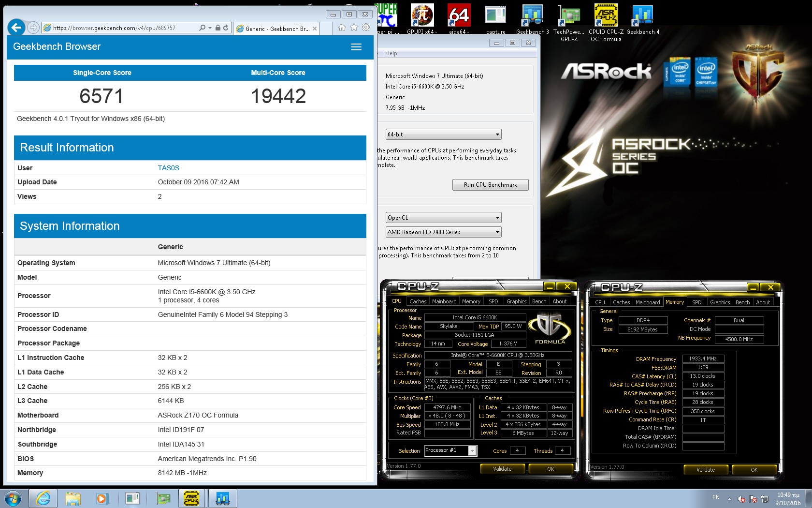
Task: Switch to the Mainboard tab in left CPU-Z
Action: pos(444,301)
